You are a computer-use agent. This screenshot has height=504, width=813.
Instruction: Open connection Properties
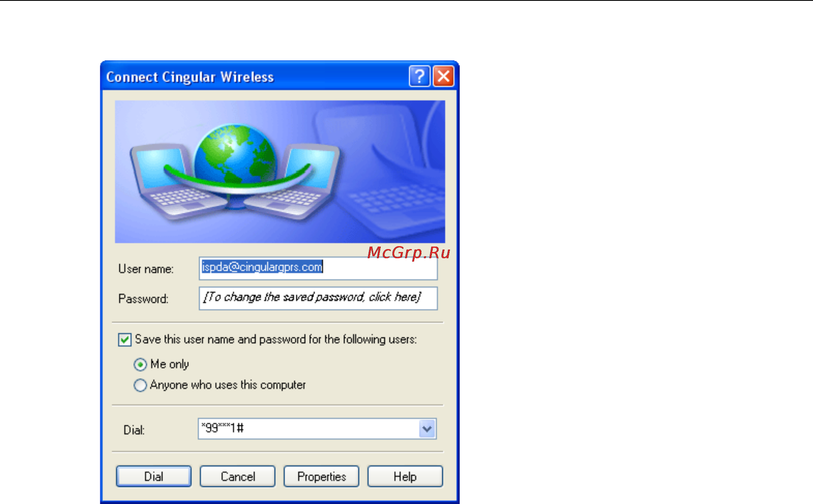[321, 476]
